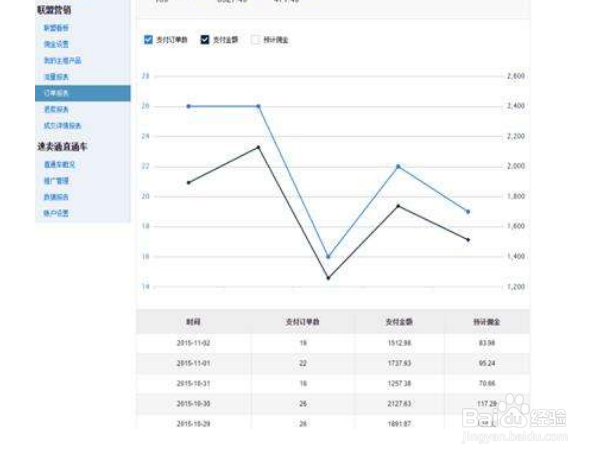Viewport: 603px width, 458px height.
Task: Click the commission cell 70.66
Action: coord(487,383)
